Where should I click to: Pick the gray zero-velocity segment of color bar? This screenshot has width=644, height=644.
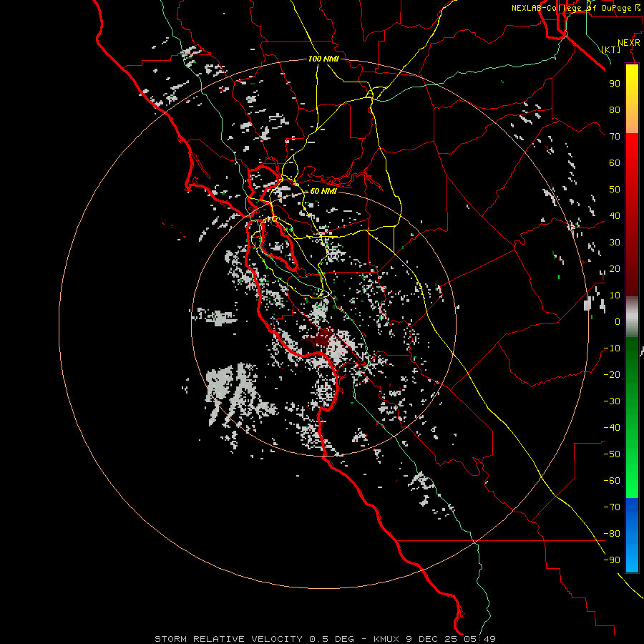pyautogui.click(x=632, y=317)
